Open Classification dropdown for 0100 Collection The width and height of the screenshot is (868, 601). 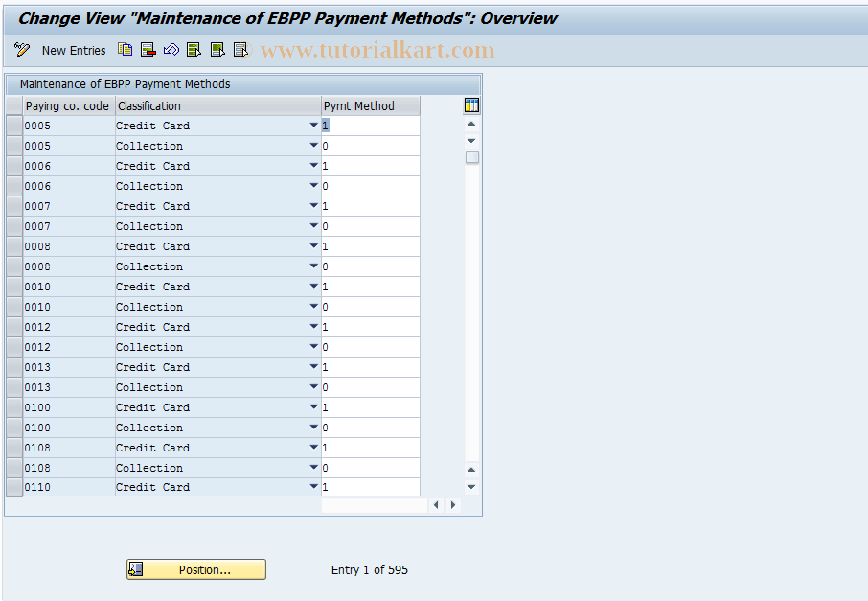point(314,428)
